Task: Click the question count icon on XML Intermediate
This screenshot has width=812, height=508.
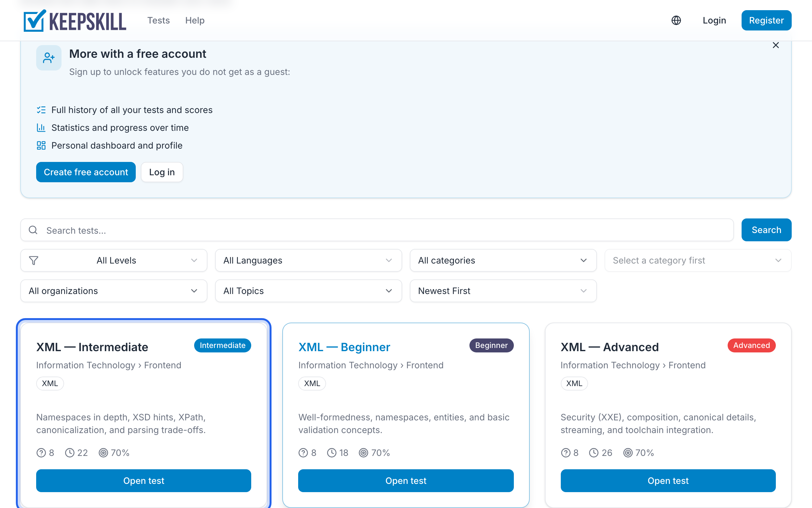Action: 41,453
